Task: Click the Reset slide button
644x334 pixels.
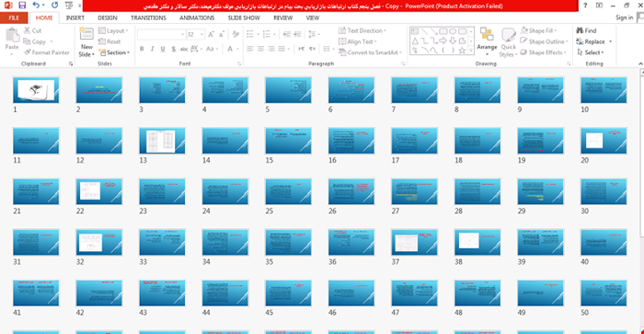Action: (x=109, y=41)
